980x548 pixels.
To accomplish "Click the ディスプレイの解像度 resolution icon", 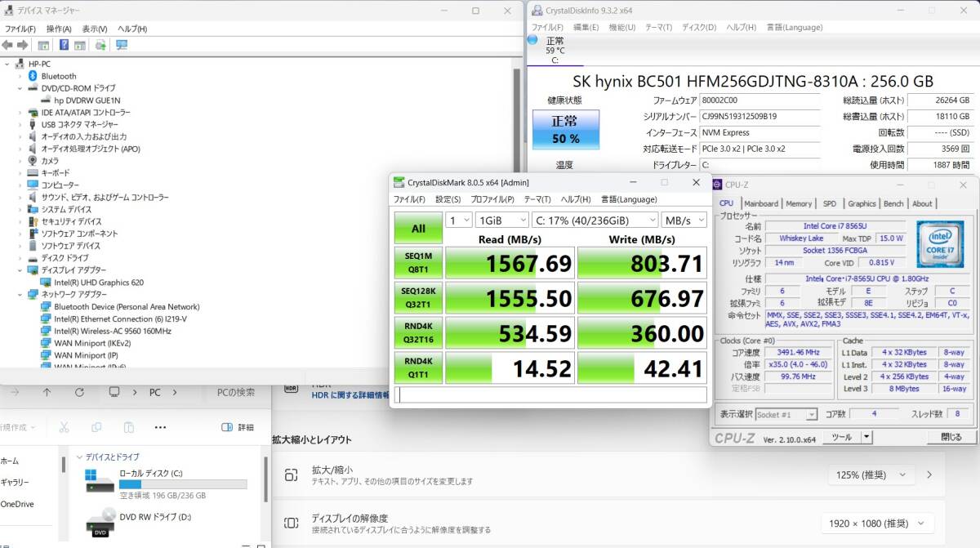I will coord(291,523).
